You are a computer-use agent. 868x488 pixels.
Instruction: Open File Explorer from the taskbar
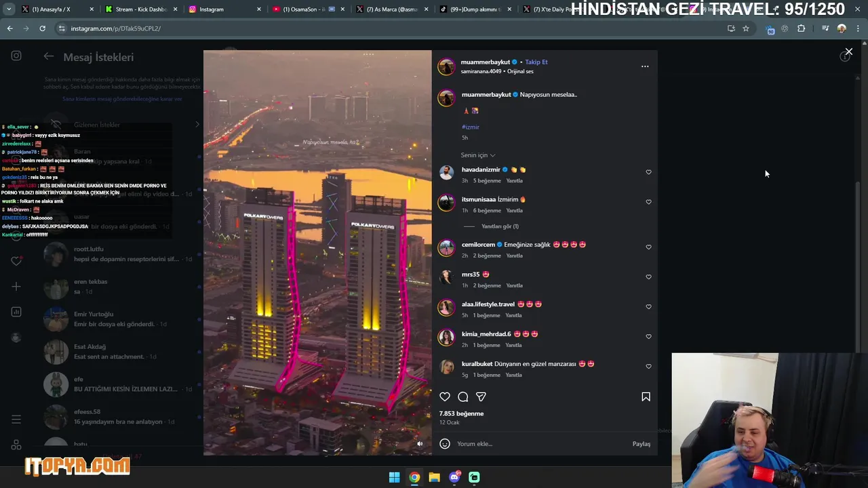coord(434,477)
